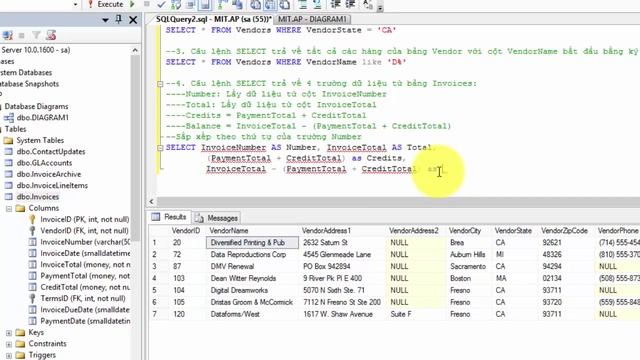The width and height of the screenshot is (640, 360).
Task: Specify values for template parameters icon
Action: tap(368, 4)
